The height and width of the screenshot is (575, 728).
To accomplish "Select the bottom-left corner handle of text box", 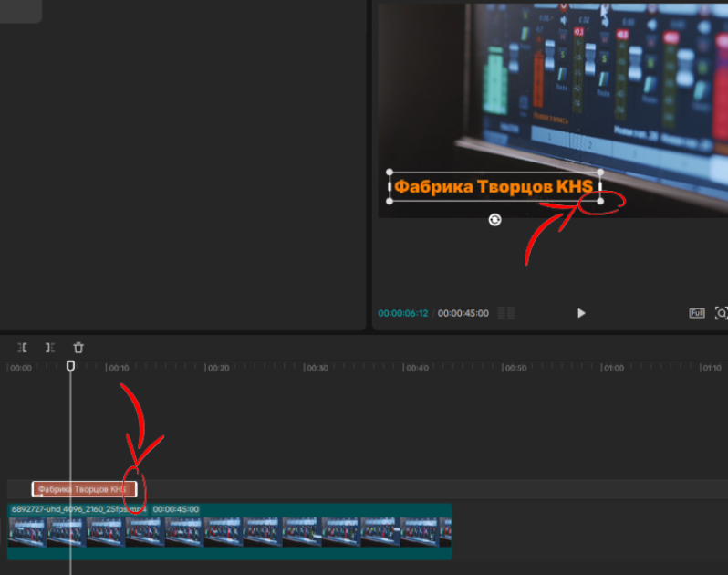I will 390,201.
